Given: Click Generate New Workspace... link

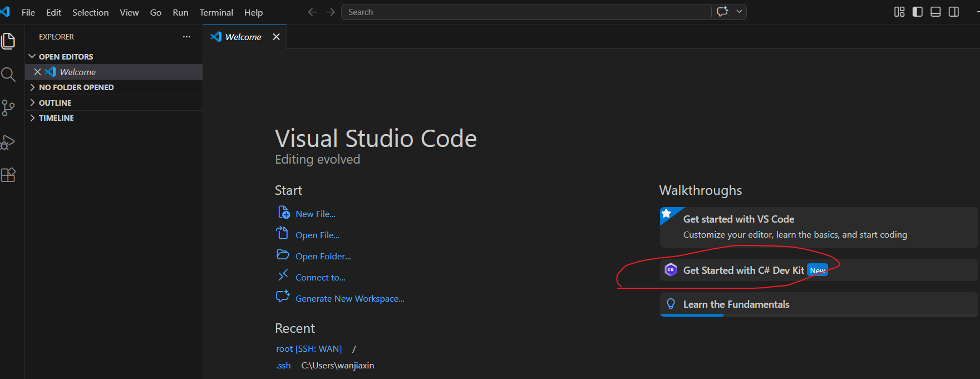Looking at the screenshot, I should point(350,298).
